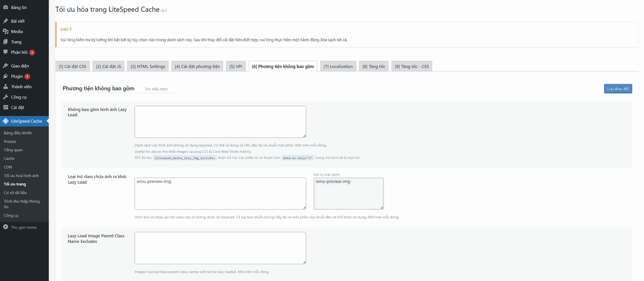Click the Công cụ wrench icon
This screenshot has width=644, height=281.
pyautogui.click(x=5, y=97)
